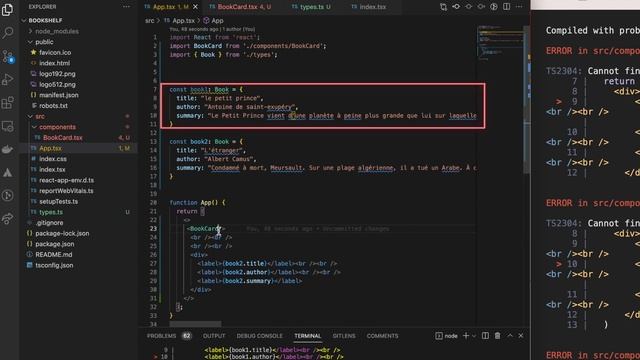Viewport: 640px width, 360px height.
Task: Open the Search view in the activity bar
Action: (x=7, y=33)
